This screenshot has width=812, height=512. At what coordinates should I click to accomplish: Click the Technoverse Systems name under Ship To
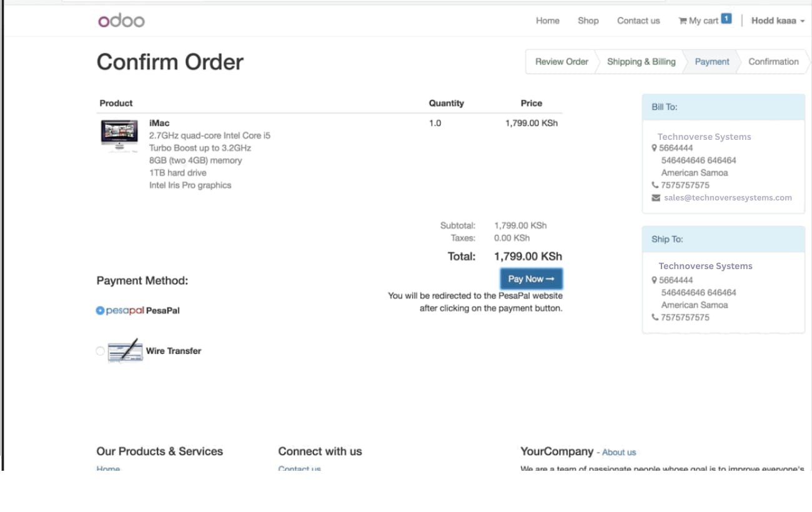(x=705, y=266)
